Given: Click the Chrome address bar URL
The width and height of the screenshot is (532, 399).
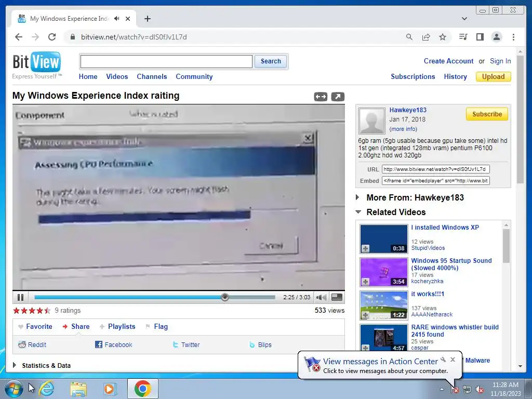Looking at the screenshot, I should (134, 37).
